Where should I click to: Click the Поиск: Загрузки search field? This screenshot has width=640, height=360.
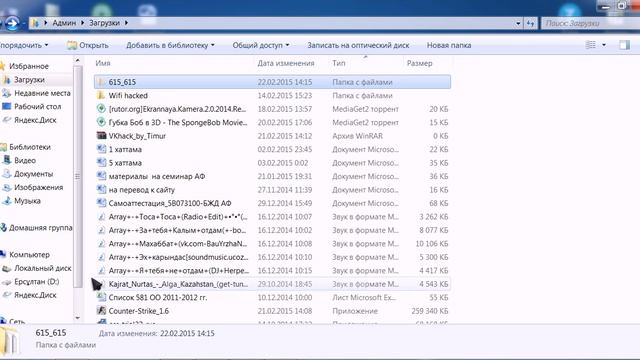coord(590,23)
